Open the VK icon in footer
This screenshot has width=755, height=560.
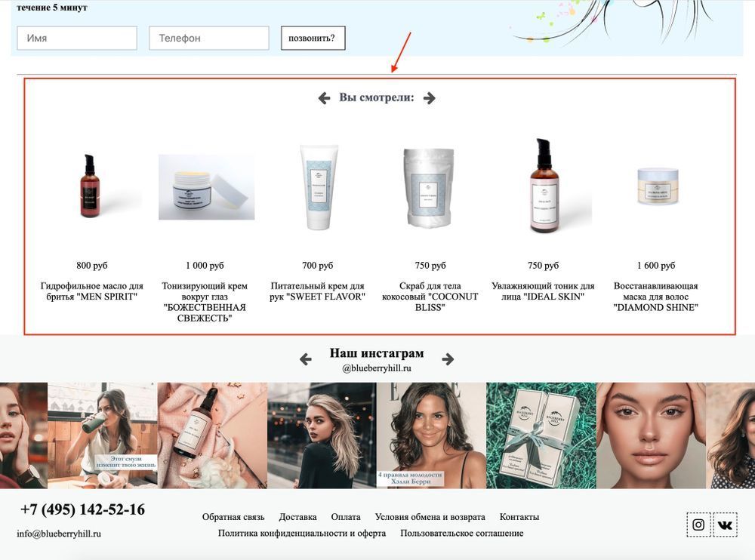725,525
